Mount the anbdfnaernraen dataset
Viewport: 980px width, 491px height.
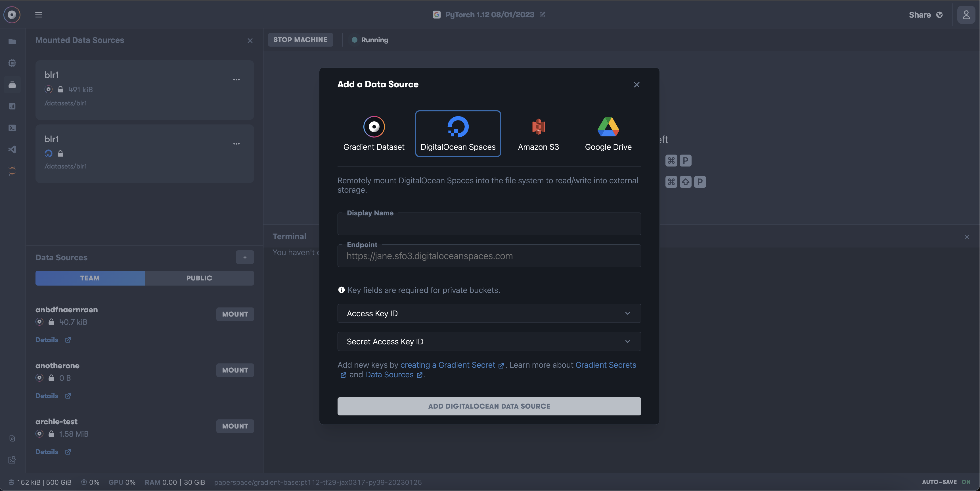tap(235, 314)
